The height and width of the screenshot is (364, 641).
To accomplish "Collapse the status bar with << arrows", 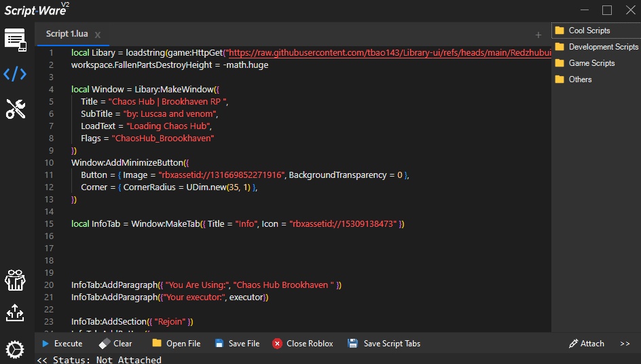I will [42, 360].
